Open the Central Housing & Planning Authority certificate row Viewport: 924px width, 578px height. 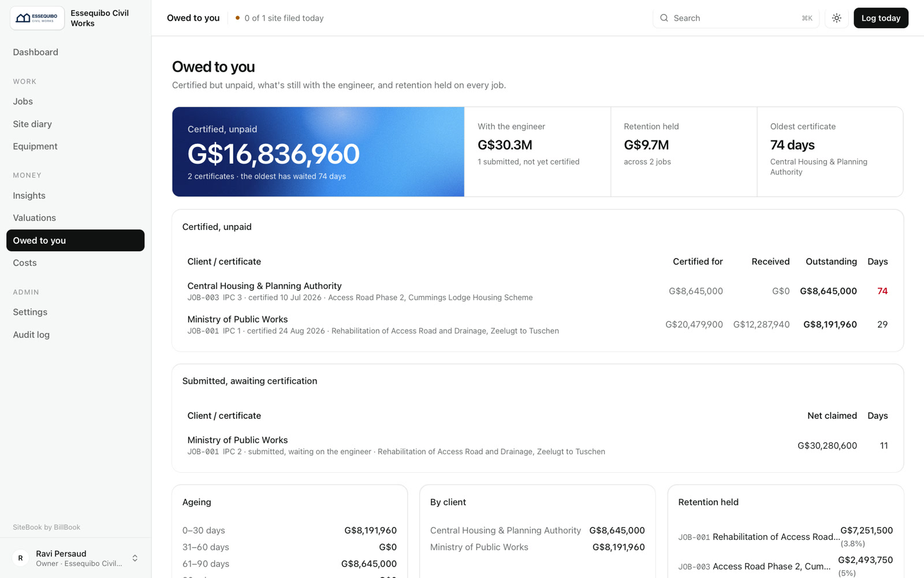pos(538,291)
